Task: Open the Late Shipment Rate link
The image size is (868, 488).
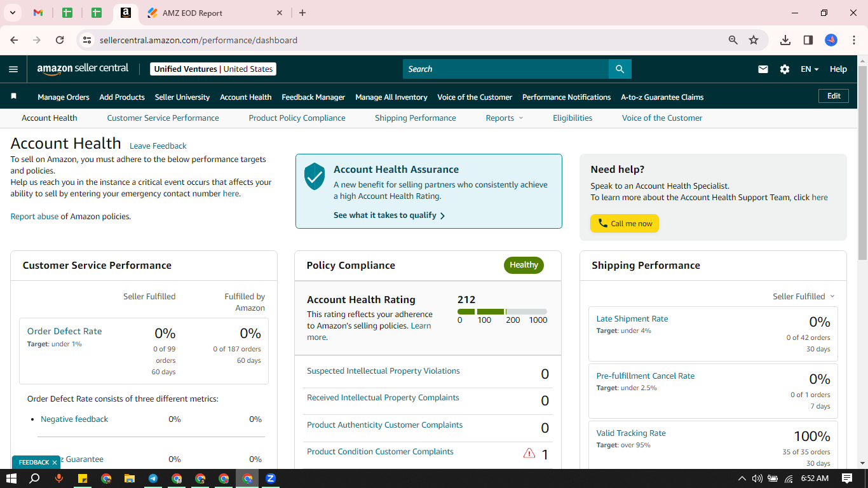Action: 632,319
